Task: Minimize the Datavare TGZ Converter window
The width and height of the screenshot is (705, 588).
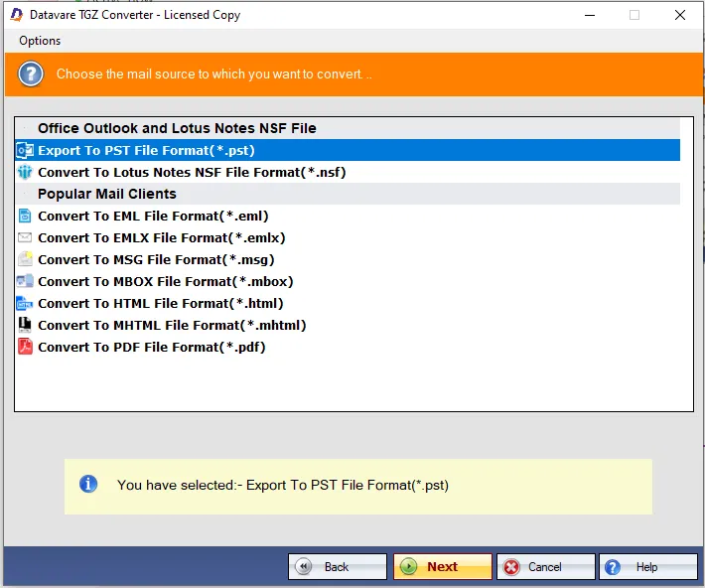Action: (x=590, y=15)
